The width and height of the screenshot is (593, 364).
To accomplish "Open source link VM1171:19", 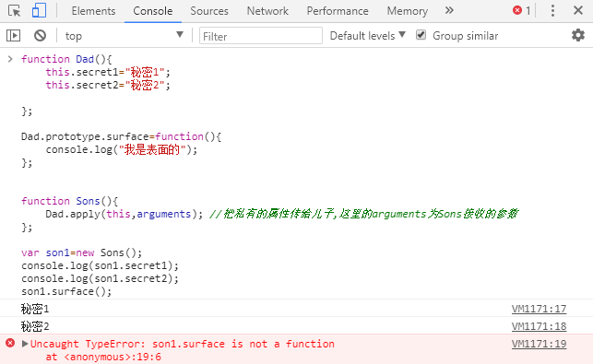I will click(539, 344).
